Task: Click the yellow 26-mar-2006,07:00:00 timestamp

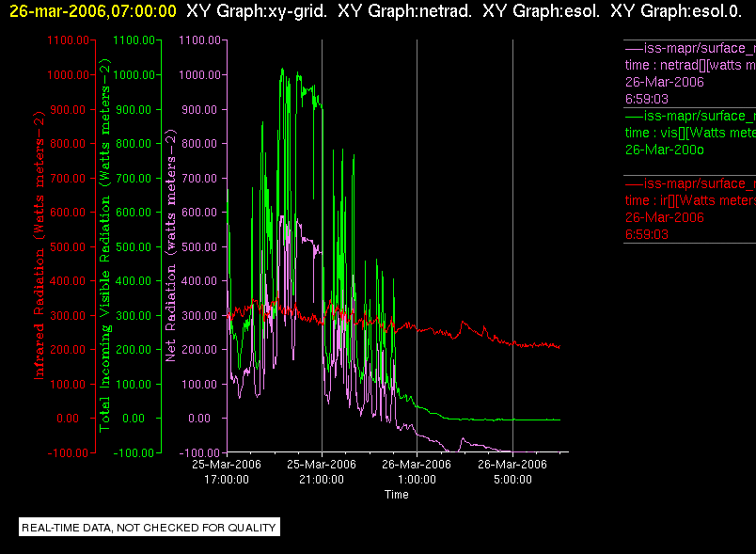Action: [x=93, y=11]
